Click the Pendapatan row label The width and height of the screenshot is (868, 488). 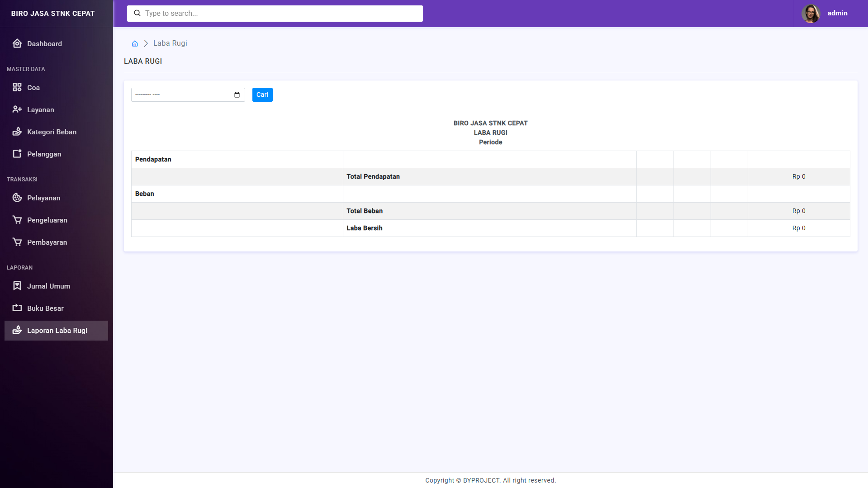coord(153,159)
